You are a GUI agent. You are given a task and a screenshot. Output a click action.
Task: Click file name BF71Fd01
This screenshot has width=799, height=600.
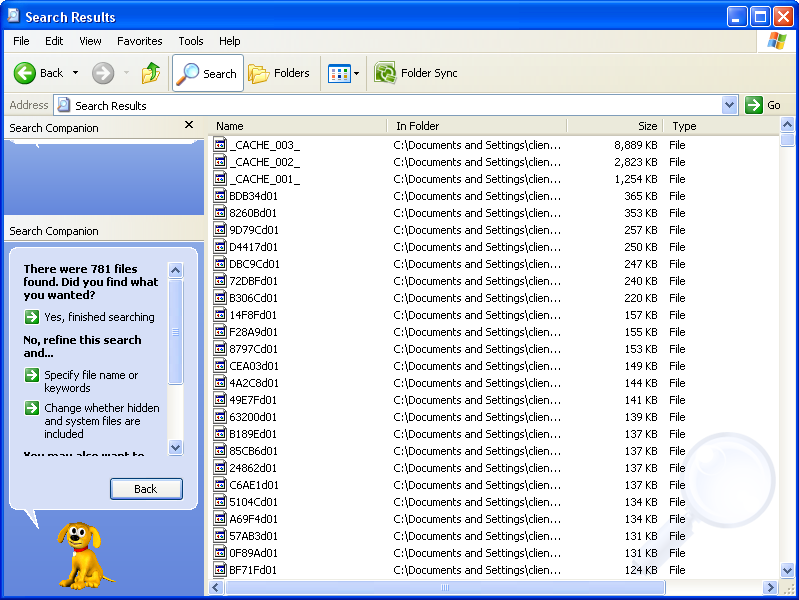pos(253,570)
